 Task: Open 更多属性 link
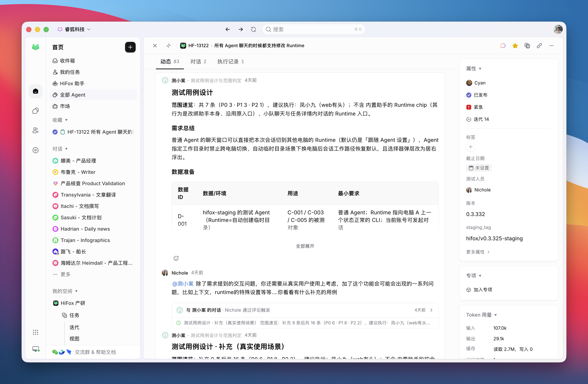478,252
